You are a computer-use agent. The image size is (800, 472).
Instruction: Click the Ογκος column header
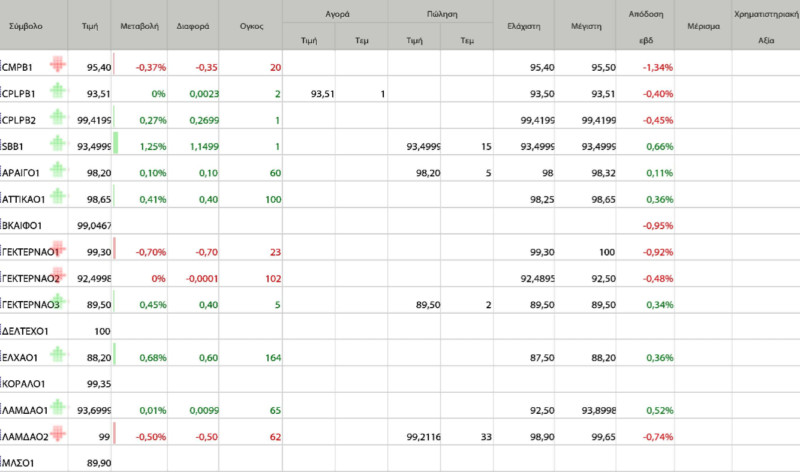tap(252, 26)
